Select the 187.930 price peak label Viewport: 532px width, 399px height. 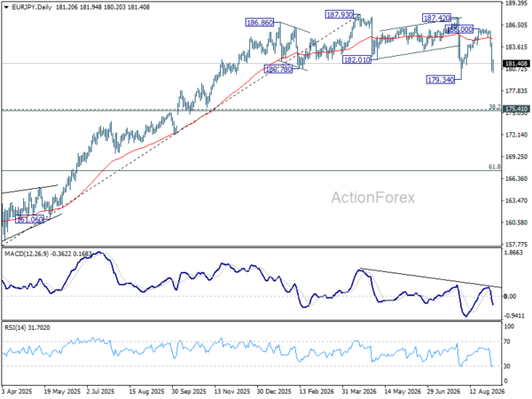[340, 14]
